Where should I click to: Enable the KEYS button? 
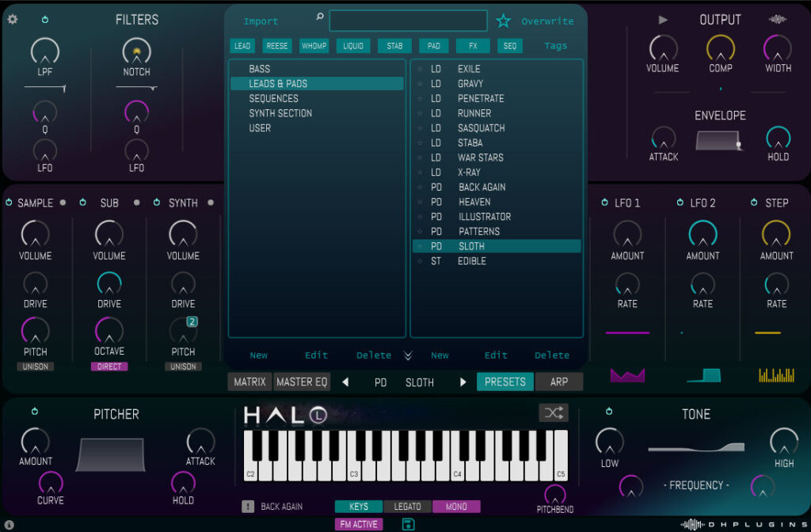(x=359, y=507)
